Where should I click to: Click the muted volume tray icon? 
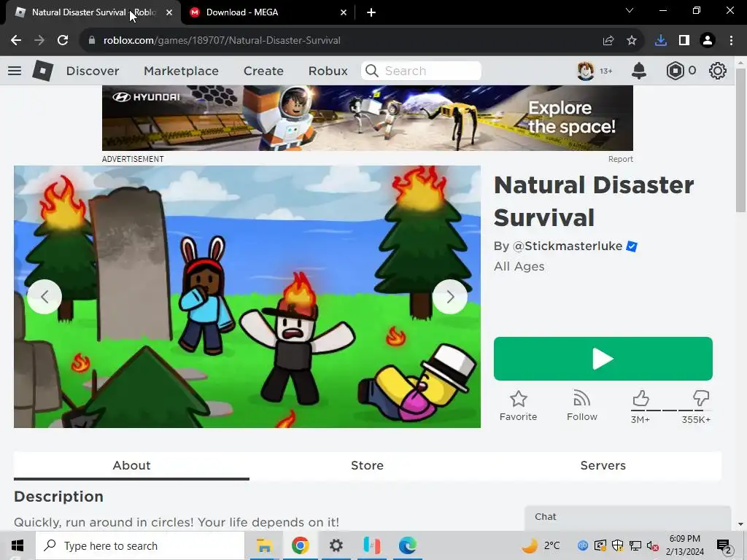[652, 545]
